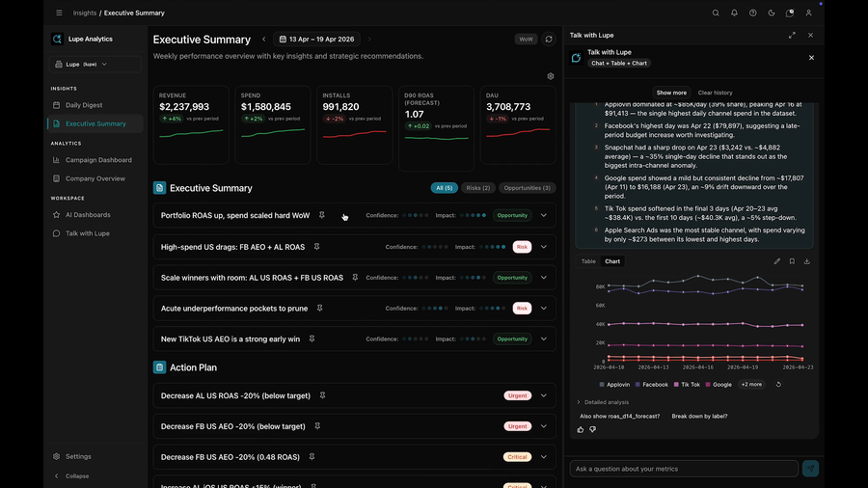The width and height of the screenshot is (868, 488).
Task: Expand the Scale winners with room insight
Action: (x=544, y=278)
